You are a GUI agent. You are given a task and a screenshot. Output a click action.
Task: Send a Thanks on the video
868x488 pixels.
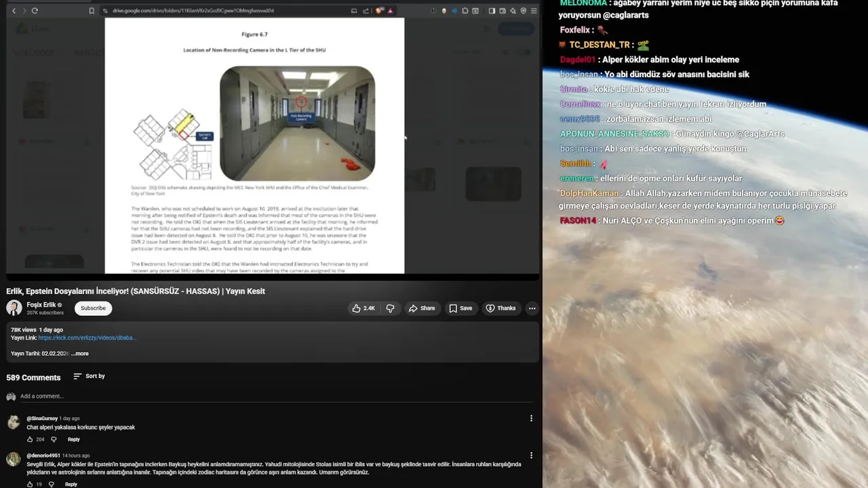tap(500, 308)
